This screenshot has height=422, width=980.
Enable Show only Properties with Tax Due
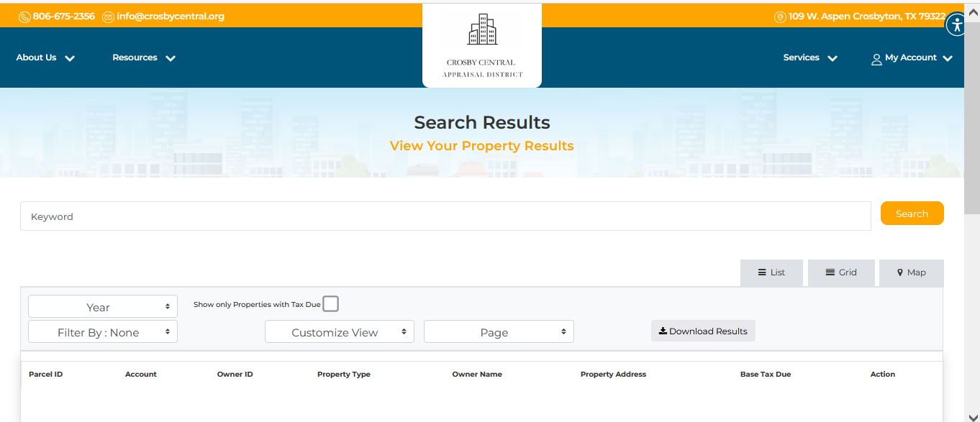(330, 304)
